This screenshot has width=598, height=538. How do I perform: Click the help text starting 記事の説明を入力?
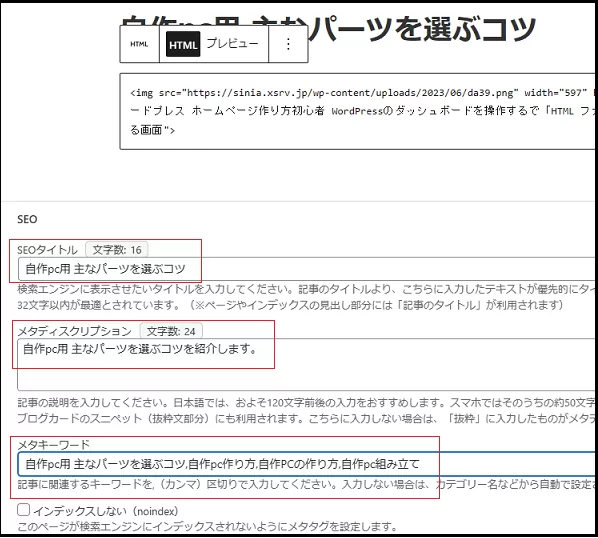click(x=307, y=403)
